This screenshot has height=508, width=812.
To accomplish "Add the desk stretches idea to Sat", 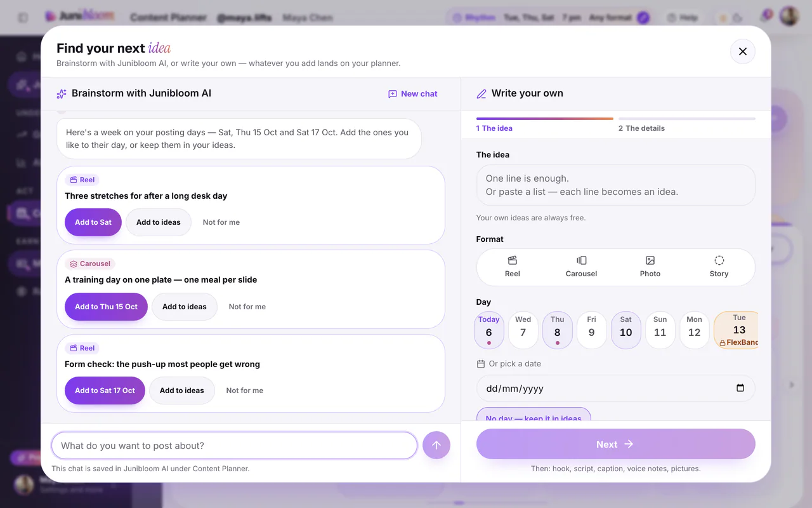I will [x=93, y=222].
